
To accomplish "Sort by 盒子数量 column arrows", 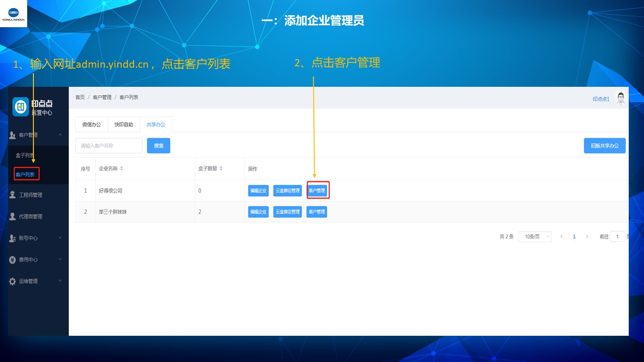I will coord(221,168).
